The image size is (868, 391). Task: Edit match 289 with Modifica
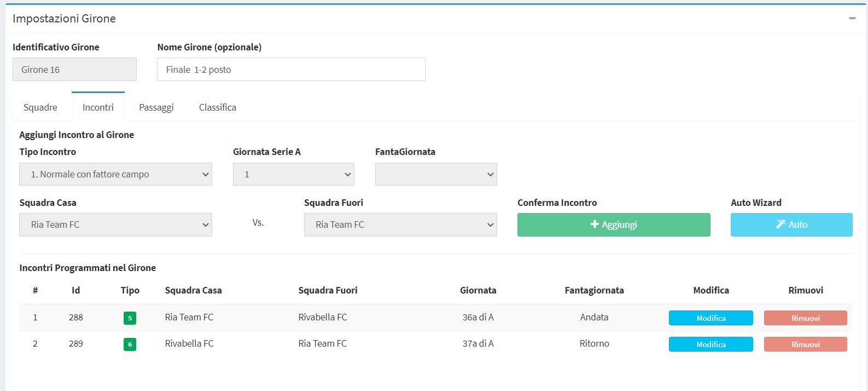point(710,344)
